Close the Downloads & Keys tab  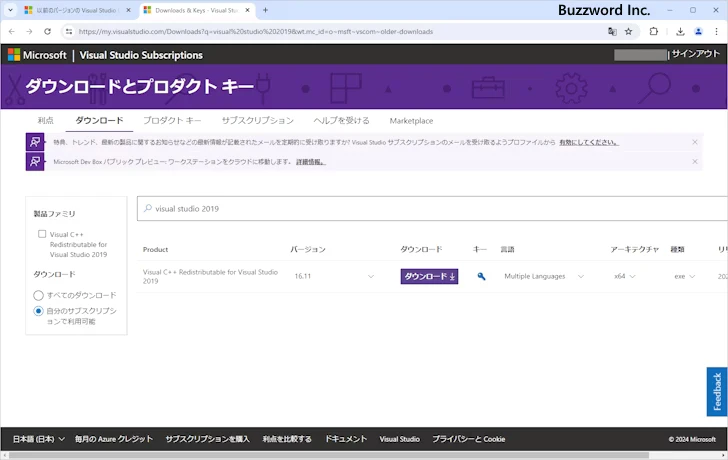pos(247,10)
